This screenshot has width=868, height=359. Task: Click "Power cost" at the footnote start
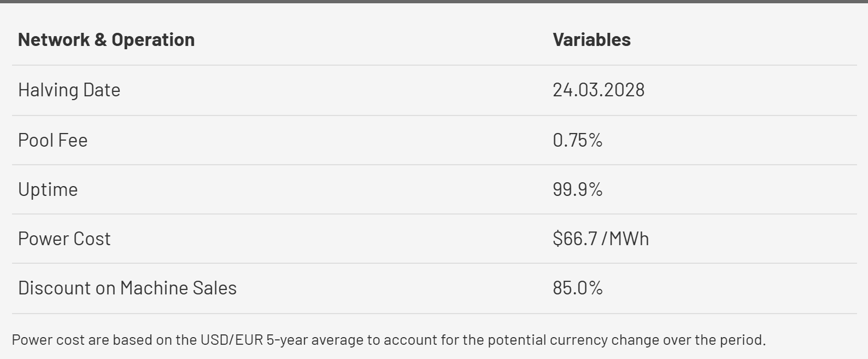point(48,340)
